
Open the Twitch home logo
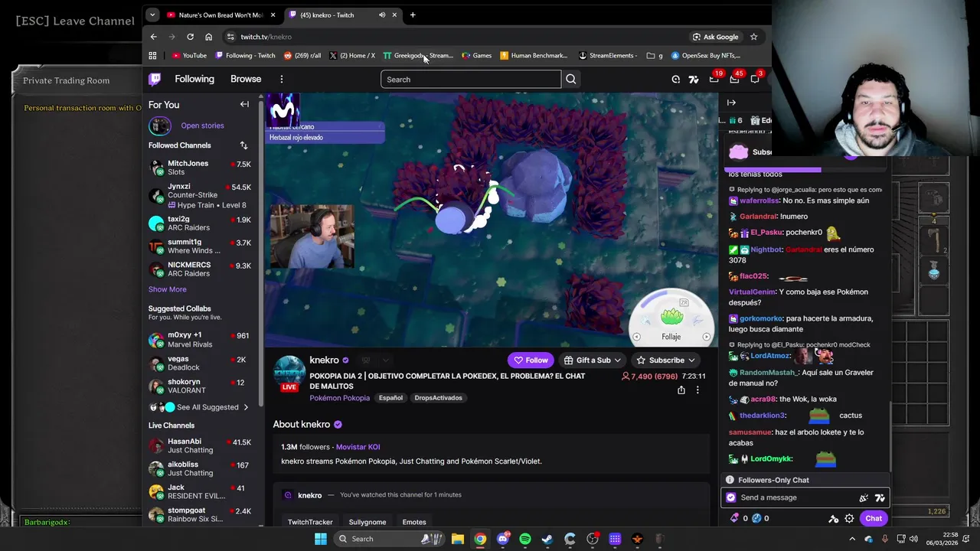[155, 79]
